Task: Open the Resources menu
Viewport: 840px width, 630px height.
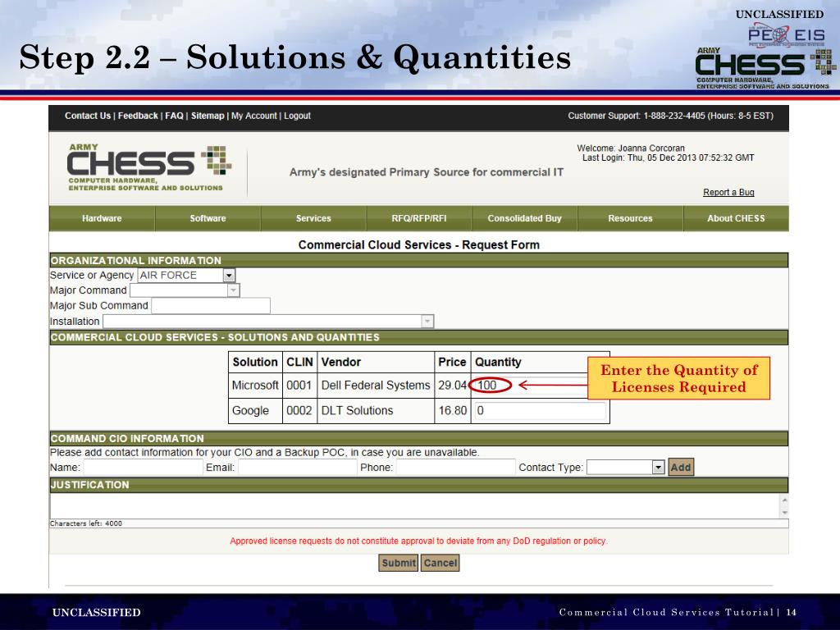Action: tap(630, 218)
